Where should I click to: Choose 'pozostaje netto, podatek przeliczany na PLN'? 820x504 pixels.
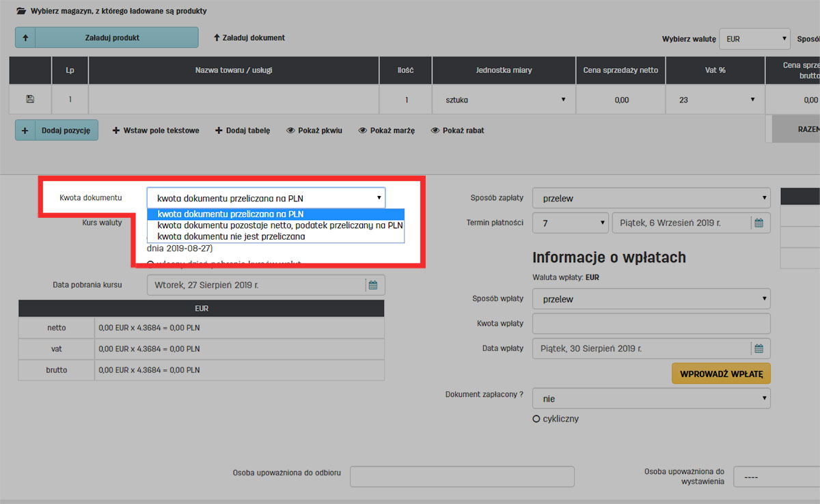279,225
